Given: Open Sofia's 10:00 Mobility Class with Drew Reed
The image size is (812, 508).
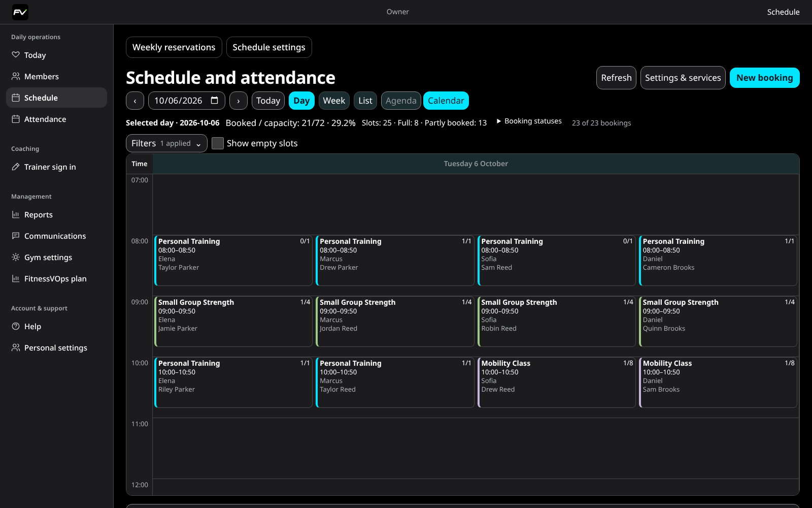Looking at the screenshot, I should [x=557, y=383].
